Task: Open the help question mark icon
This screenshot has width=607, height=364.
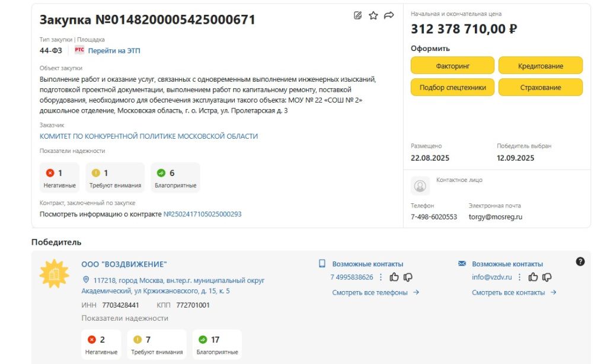Action: pyautogui.click(x=580, y=261)
